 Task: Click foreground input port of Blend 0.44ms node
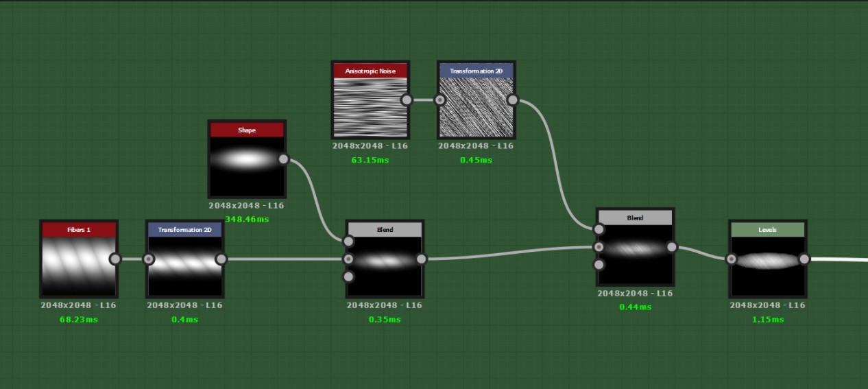click(599, 229)
